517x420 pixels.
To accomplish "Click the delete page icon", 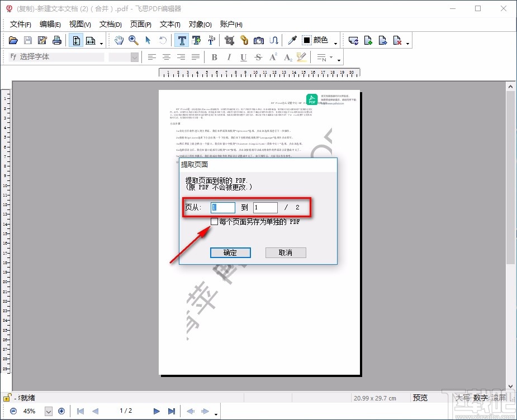I will click(x=397, y=41).
